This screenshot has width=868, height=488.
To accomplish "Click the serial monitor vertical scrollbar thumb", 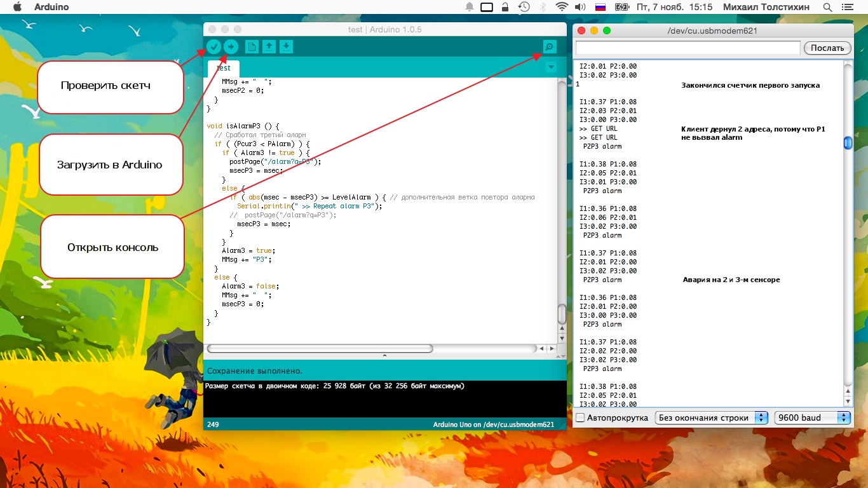I will coord(848,143).
